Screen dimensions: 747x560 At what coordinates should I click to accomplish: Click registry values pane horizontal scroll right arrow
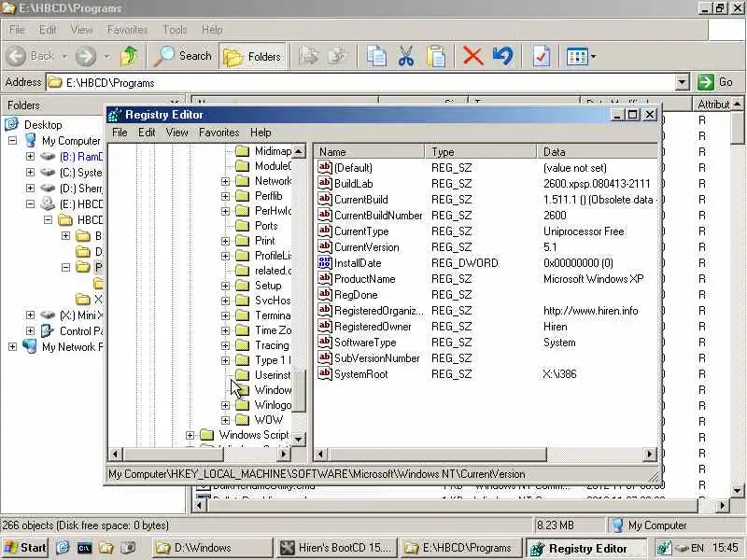tap(649, 455)
